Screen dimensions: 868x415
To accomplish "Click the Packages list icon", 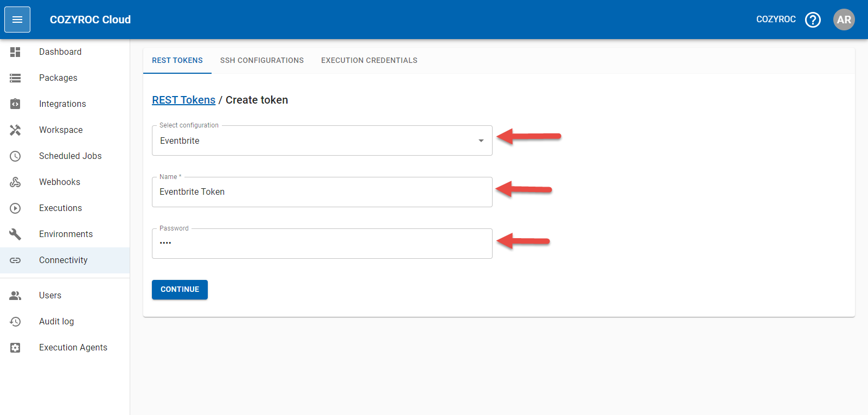I will click(15, 78).
